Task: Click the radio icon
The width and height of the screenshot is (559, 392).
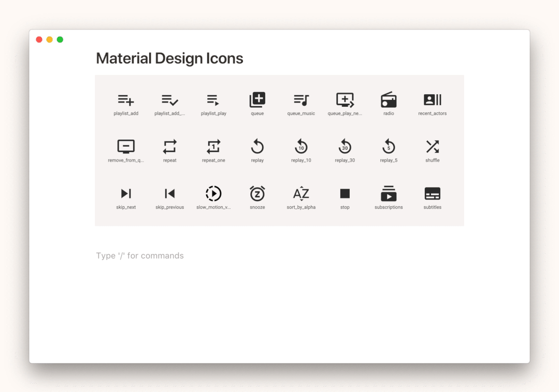Action: (389, 100)
